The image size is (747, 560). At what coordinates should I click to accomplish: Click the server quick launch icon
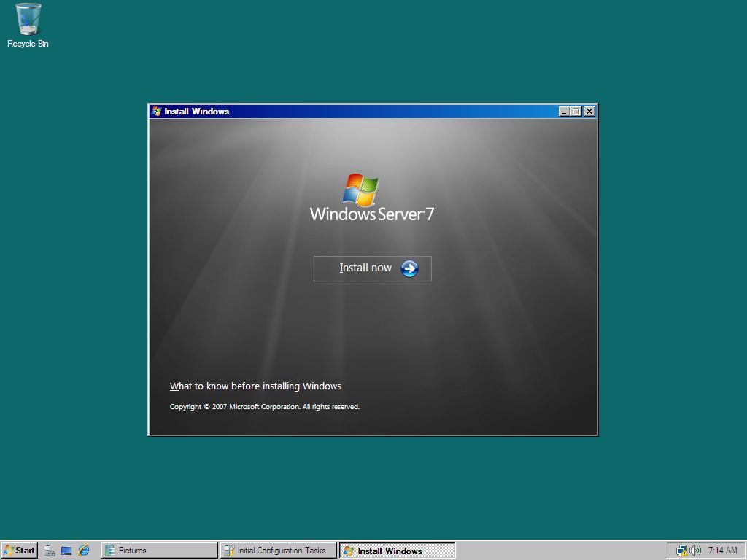(50, 551)
